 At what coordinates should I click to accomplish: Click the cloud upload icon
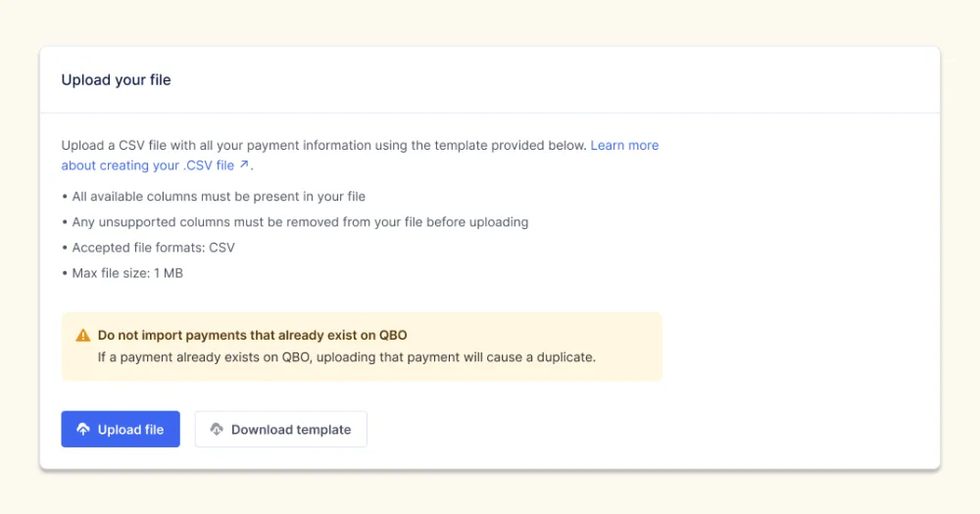pos(83,430)
